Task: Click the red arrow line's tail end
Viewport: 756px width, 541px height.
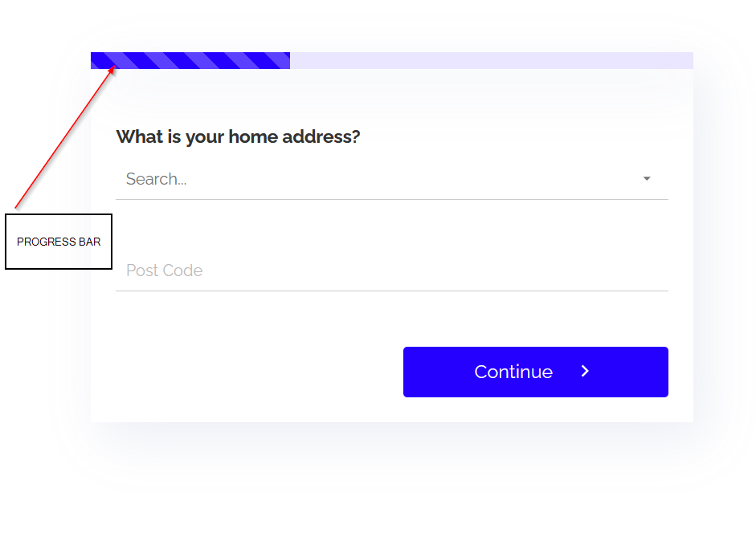Action: click(x=17, y=207)
